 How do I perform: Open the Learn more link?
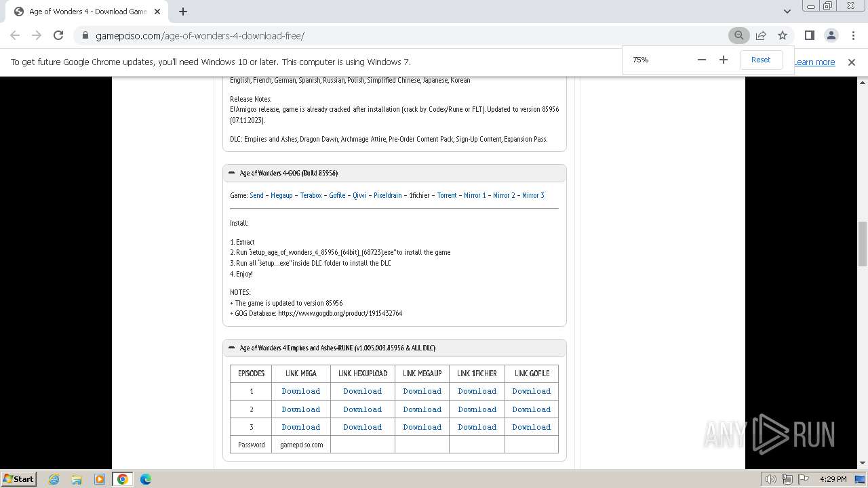point(815,62)
